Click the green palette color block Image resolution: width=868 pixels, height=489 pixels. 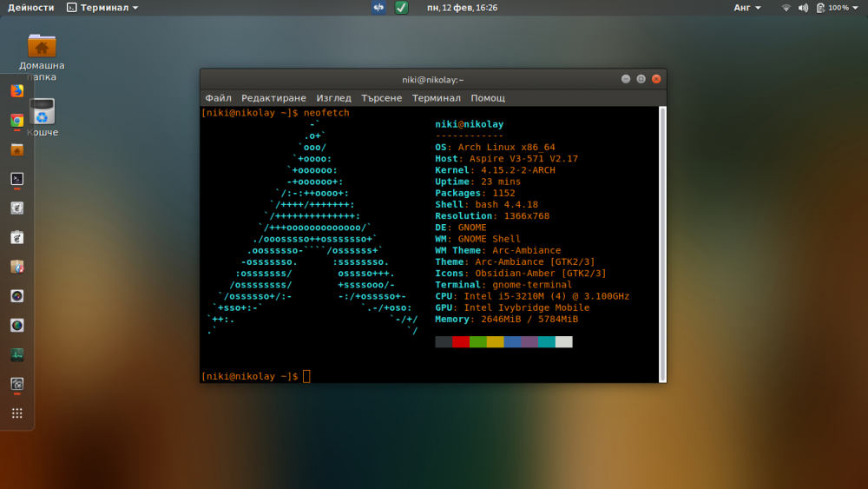477,341
